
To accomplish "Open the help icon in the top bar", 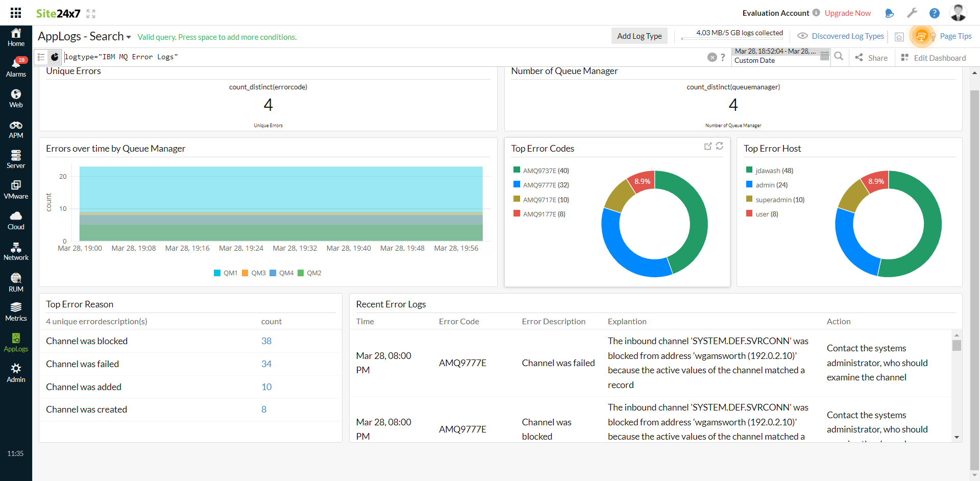I will 935,13.
